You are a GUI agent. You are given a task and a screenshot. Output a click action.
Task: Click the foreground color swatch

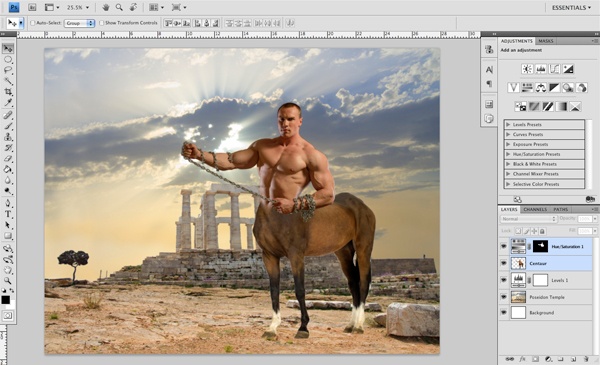(5, 300)
